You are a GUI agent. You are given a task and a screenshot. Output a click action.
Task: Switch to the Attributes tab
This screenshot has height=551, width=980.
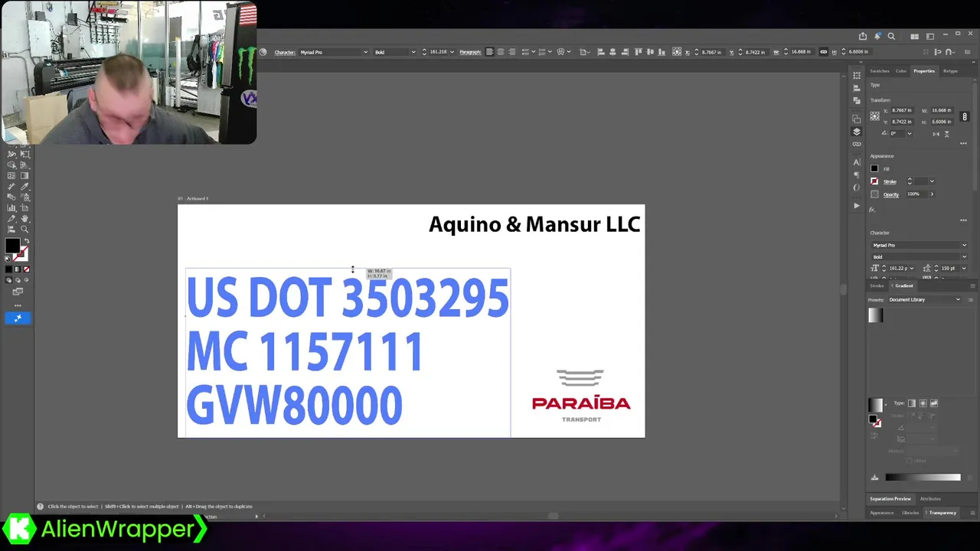930,499
